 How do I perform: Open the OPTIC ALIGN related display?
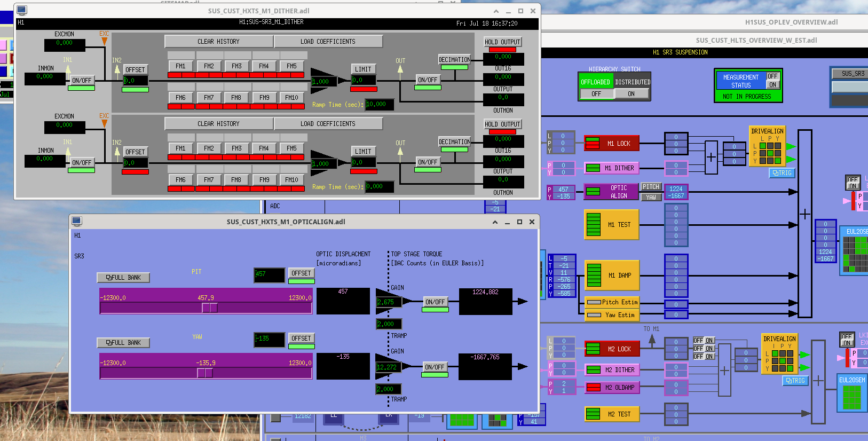(611, 192)
